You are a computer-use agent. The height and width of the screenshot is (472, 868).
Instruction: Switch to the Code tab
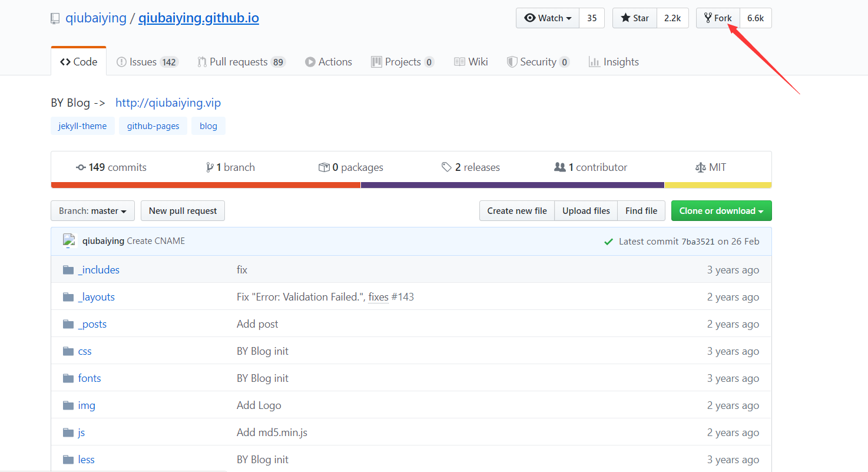point(79,62)
